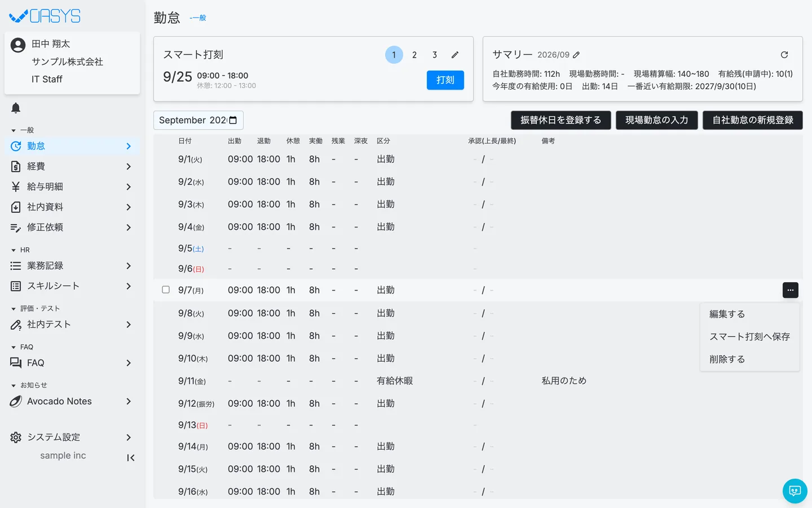Expand the 業務記録 chevron
The height and width of the screenshot is (508, 812).
(x=129, y=266)
